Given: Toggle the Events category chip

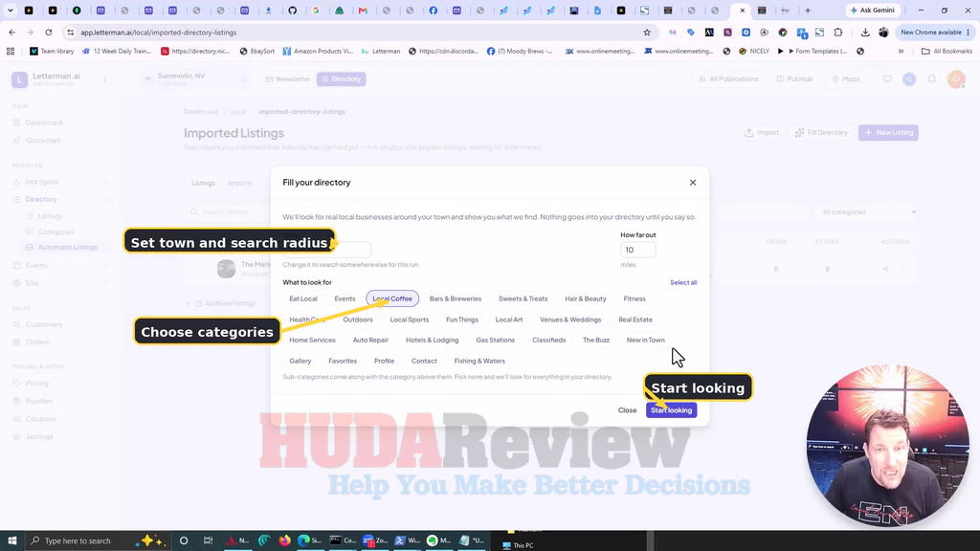Looking at the screenshot, I should coord(345,298).
